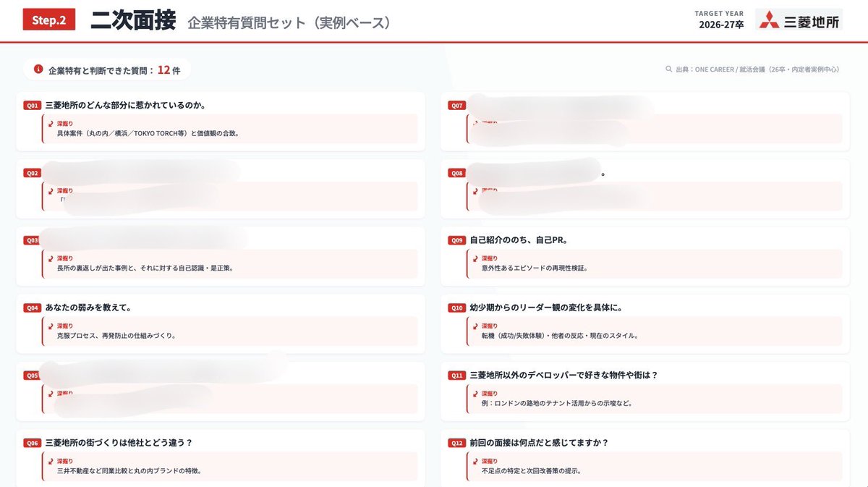868x487 pixels.
Task: Click question 幼少期からのリーダー観の変化を具体に。
Action: tap(546, 308)
